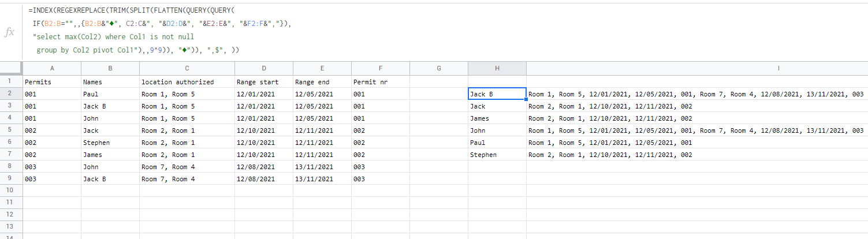Image resolution: width=868 pixels, height=239 pixels.
Task: Click the '001' permit cell in row 2 column A
Action: [x=52, y=94]
